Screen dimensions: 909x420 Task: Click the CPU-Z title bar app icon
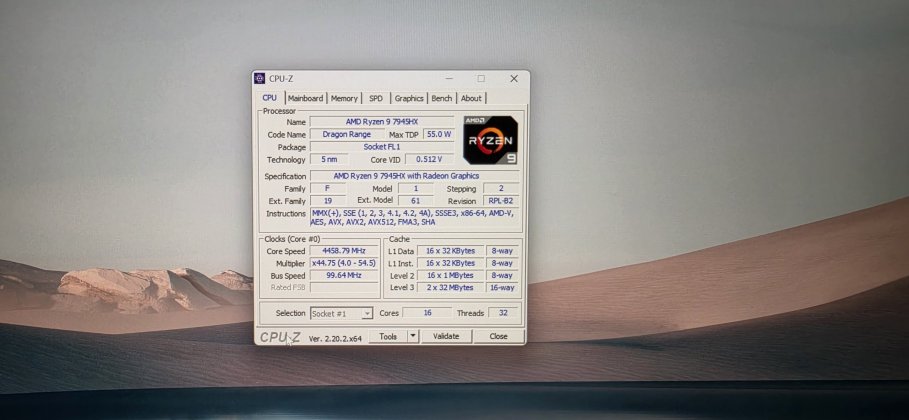click(x=260, y=78)
